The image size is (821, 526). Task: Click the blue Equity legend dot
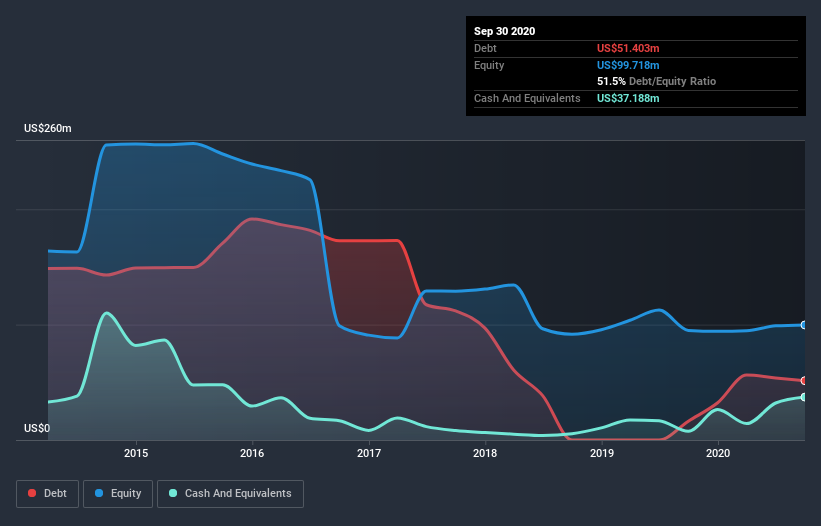(x=99, y=493)
